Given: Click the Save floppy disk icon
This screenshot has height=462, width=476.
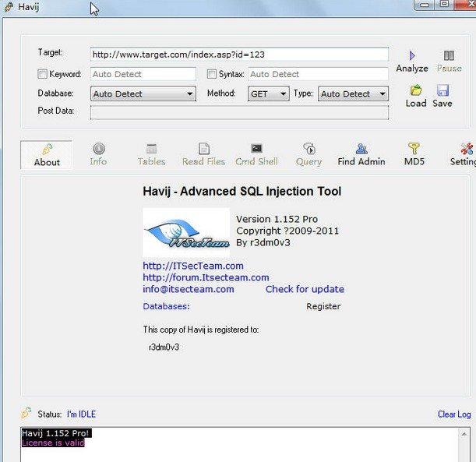Looking at the screenshot, I should click(x=443, y=90).
